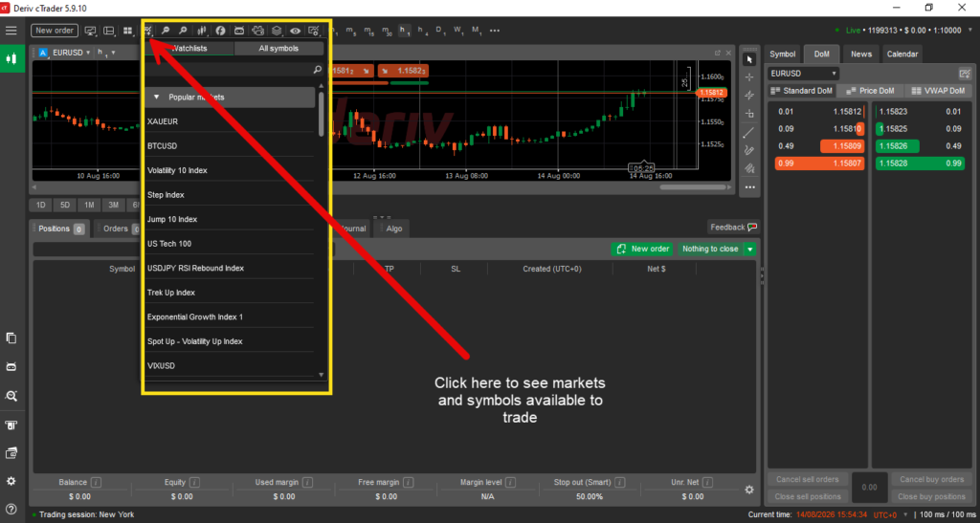
Task: Select Volatility 10 Index in the list
Action: (x=231, y=170)
